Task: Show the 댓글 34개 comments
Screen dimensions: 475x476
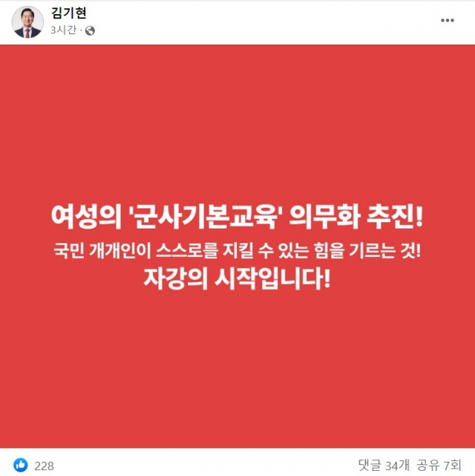Action: click(384, 465)
